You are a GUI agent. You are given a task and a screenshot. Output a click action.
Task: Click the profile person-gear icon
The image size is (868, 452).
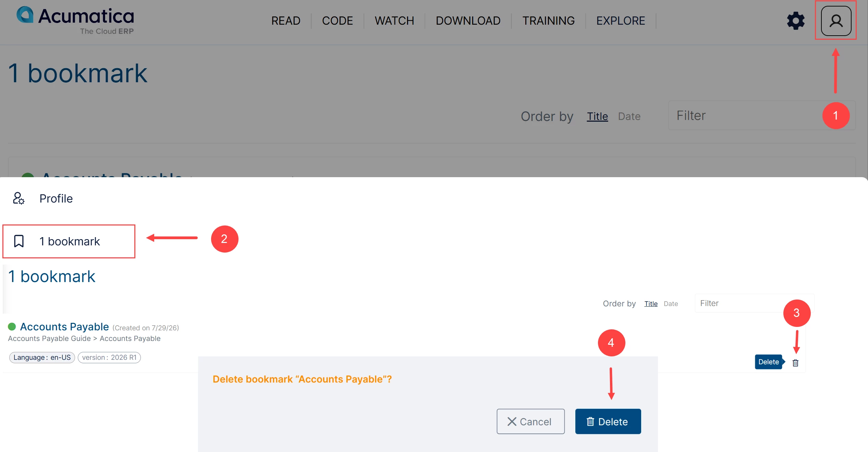[x=19, y=198]
